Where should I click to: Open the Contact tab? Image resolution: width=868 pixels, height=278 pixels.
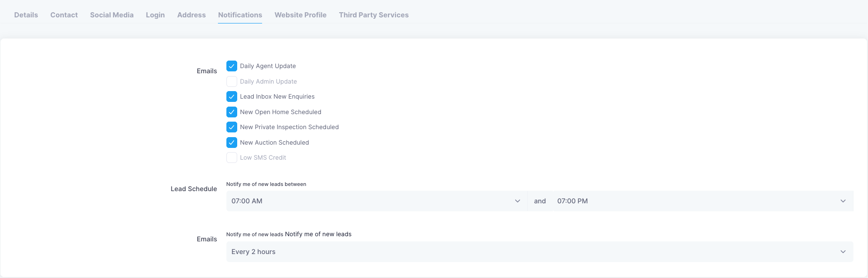click(x=64, y=15)
